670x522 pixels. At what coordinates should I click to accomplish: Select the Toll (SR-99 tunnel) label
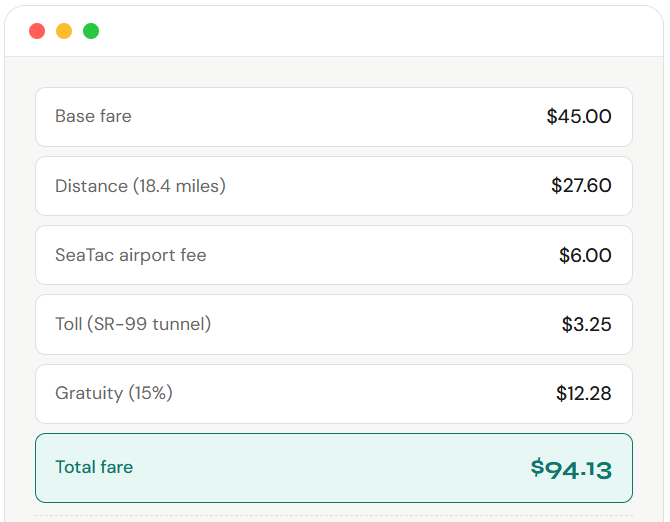pyautogui.click(x=133, y=324)
